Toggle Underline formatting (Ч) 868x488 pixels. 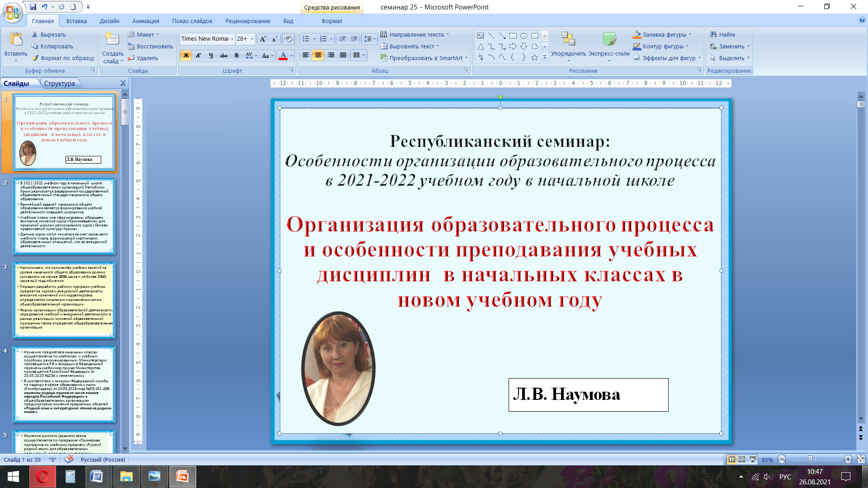(211, 56)
